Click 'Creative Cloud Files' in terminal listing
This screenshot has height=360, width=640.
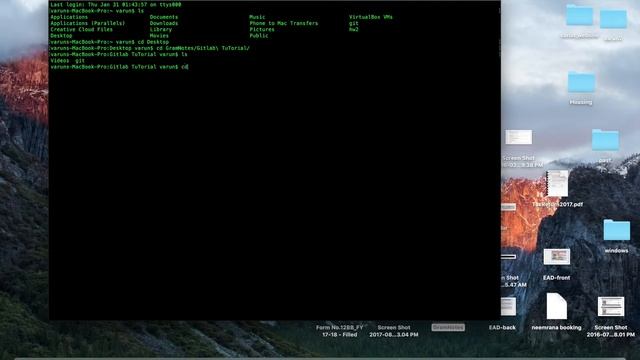tap(82, 29)
